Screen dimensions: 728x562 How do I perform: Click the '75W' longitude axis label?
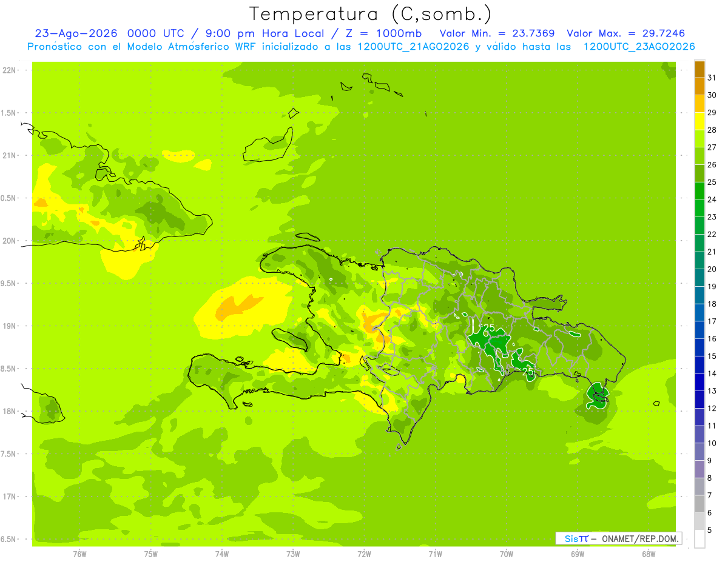151,554
